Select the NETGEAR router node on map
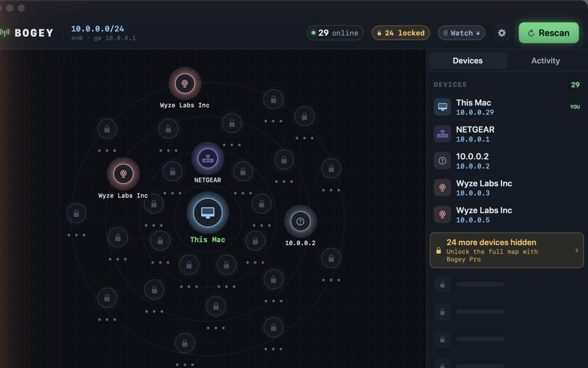 (x=208, y=158)
